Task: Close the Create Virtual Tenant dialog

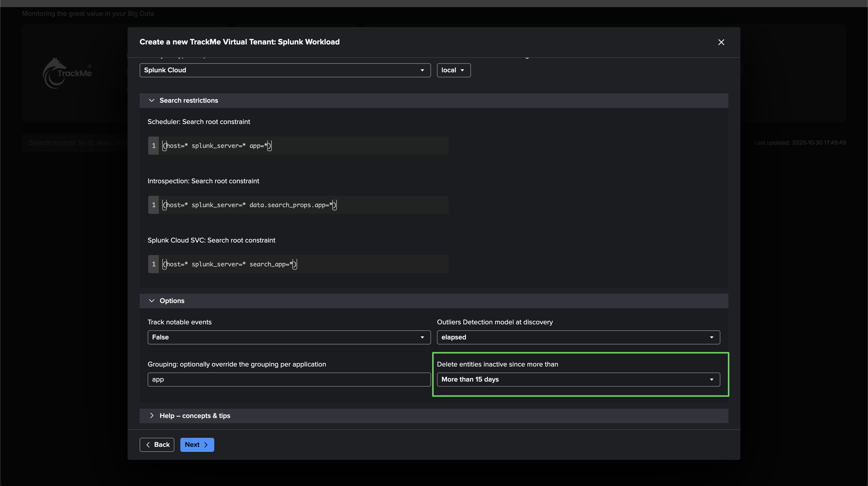Action: point(721,42)
